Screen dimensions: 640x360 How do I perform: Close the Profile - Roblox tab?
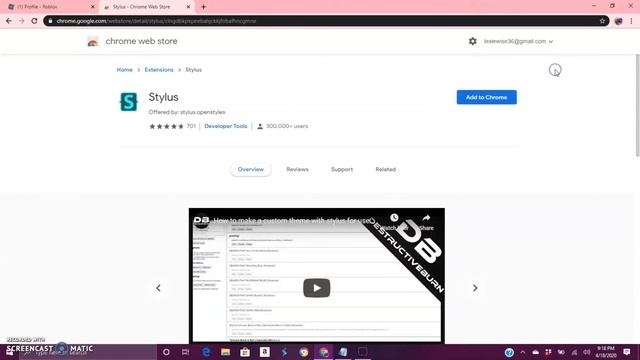92,7
